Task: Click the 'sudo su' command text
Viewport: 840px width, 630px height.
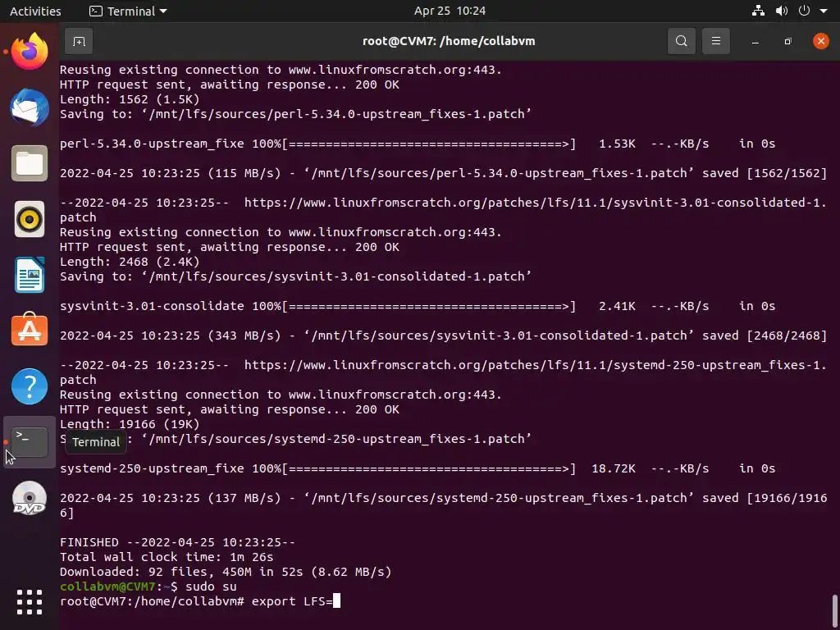Action: click(211, 587)
